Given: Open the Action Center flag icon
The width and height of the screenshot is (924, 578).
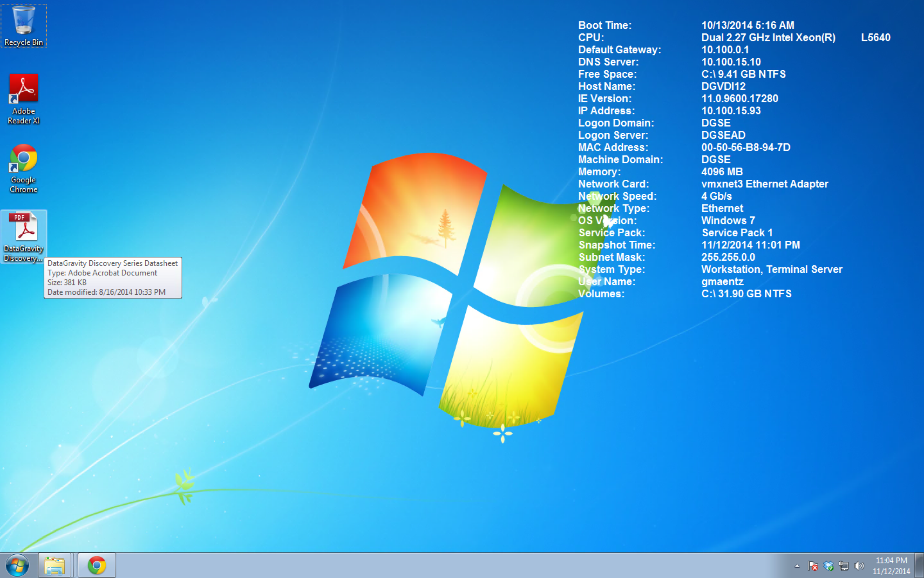Looking at the screenshot, I should pyautogui.click(x=812, y=566).
